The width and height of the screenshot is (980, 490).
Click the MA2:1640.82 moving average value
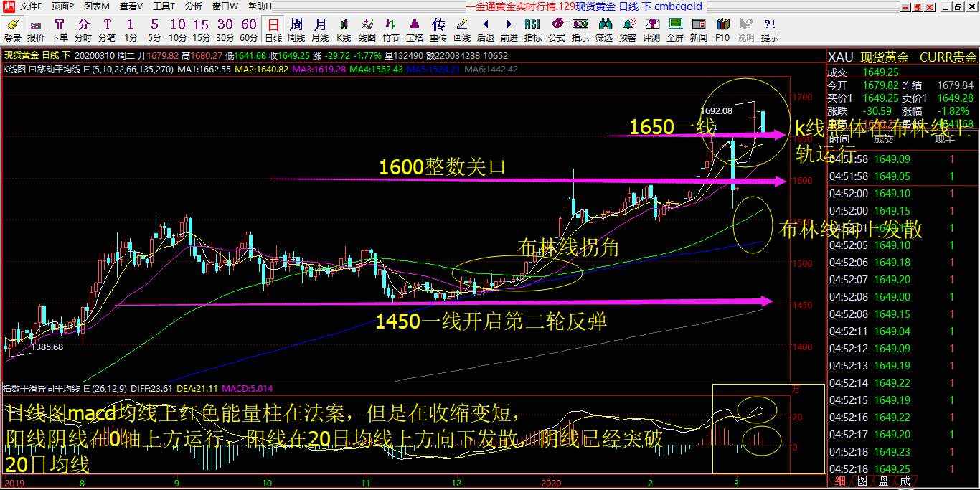pyautogui.click(x=262, y=70)
